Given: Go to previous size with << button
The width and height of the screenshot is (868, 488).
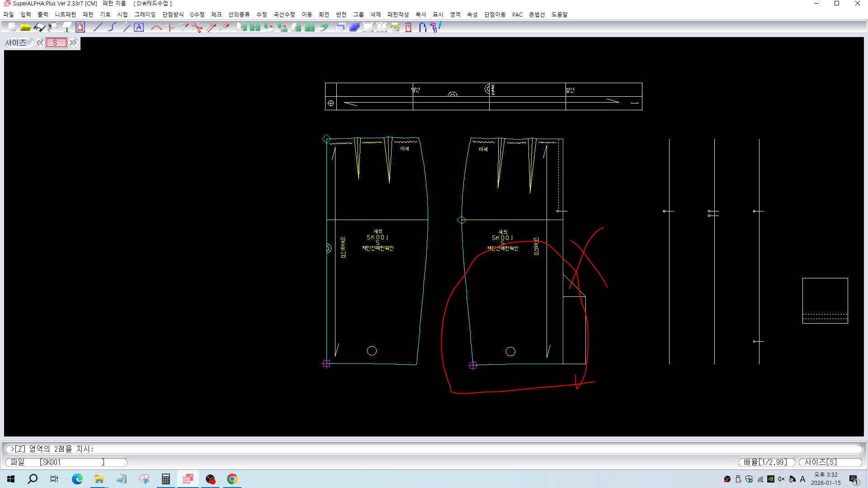Looking at the screenshot, I should (40, 43).
